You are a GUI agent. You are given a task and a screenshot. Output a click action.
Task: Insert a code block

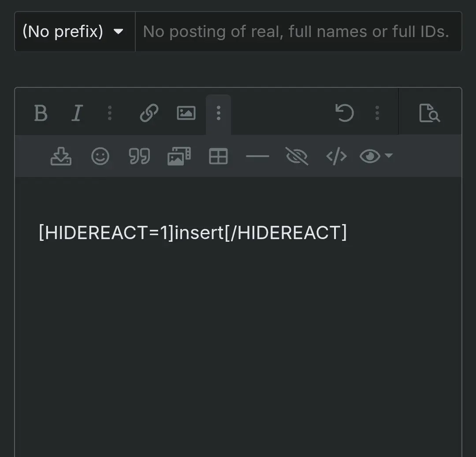[336, 156]
